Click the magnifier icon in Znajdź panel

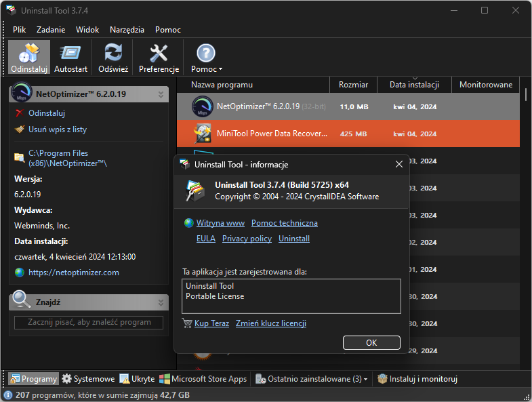pos(22,300)
